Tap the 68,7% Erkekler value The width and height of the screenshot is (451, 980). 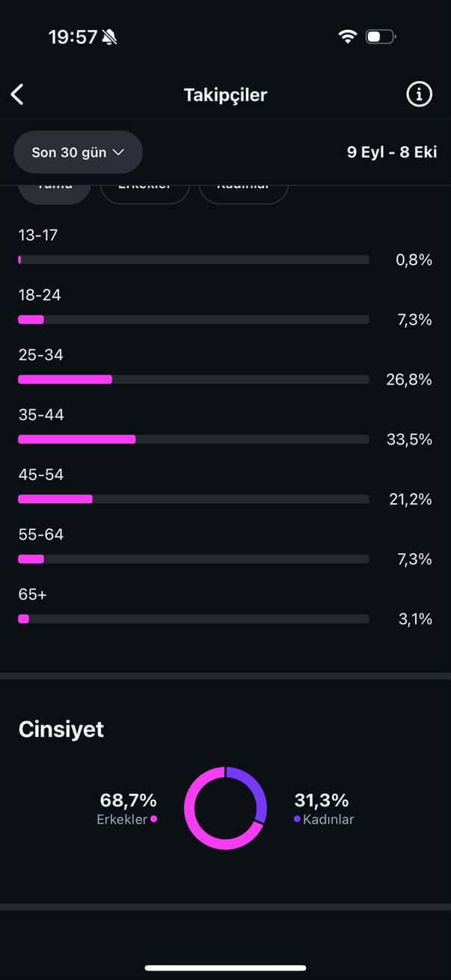[x=128, y=801]
